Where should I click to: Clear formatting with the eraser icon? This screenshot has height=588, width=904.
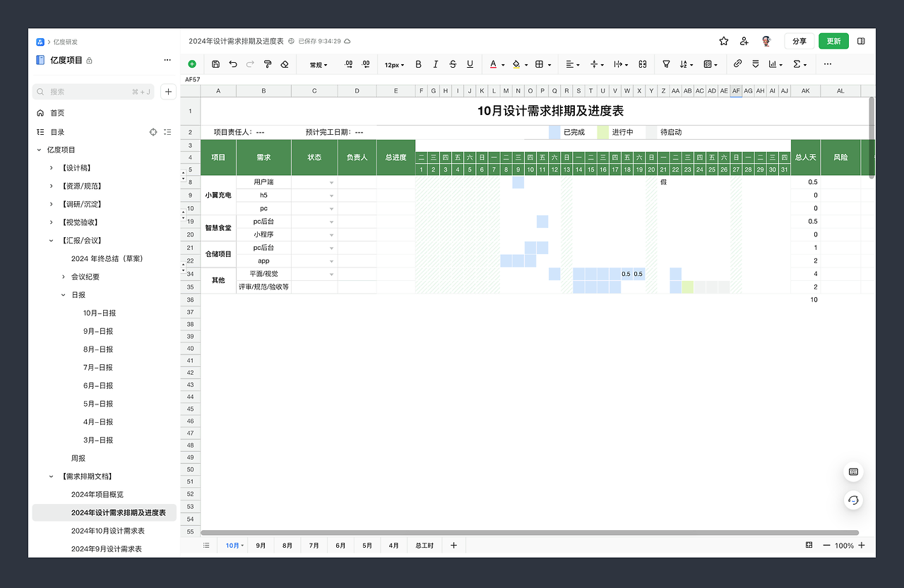(285, 64)
